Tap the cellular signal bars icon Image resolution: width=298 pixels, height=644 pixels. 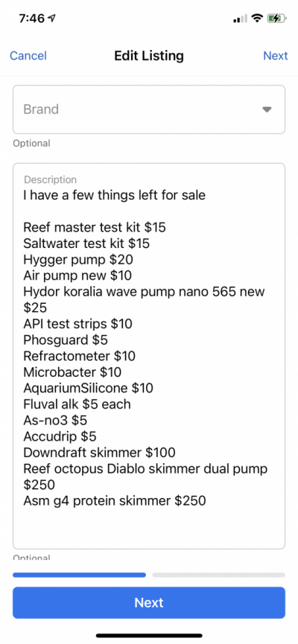click(x=240, y=19)
